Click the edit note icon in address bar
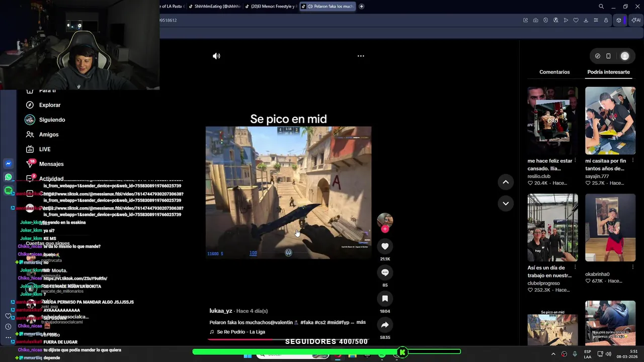This screenshot has height=362, width=644. point(525,20)
